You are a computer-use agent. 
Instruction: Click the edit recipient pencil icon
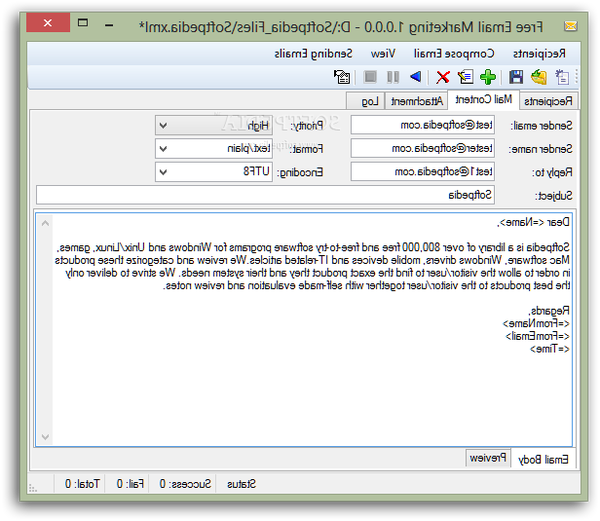(465, 76)
